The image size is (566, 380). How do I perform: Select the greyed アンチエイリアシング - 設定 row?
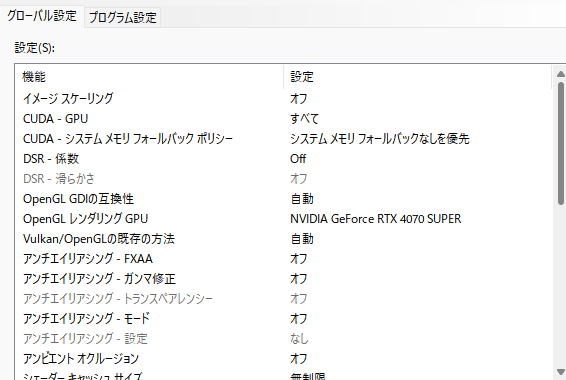283,339
